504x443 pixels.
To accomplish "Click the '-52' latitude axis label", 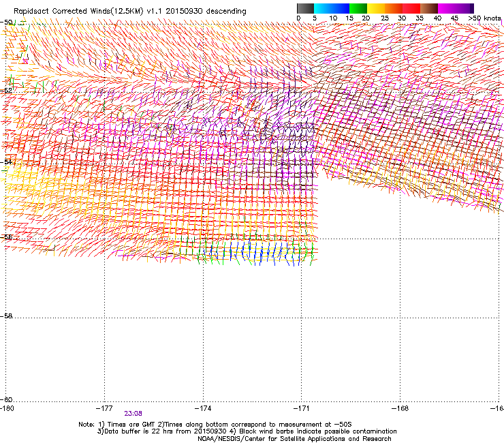I will [6, 91].
